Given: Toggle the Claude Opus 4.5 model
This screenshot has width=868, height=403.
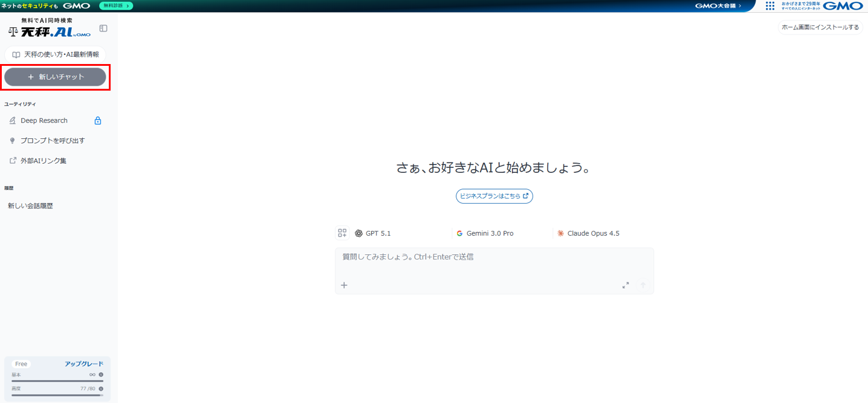Looking at the screenshot, I should 588,233.
